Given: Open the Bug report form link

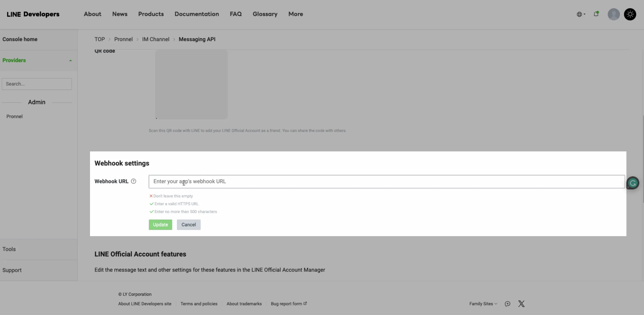Looking at the screenshot, I should [x=289, y=304].
